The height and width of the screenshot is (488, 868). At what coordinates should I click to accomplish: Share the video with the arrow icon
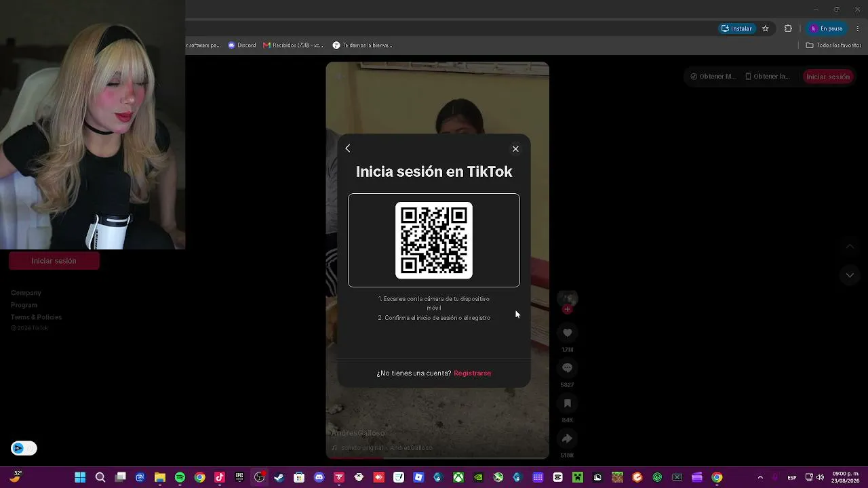pos(568,439)
